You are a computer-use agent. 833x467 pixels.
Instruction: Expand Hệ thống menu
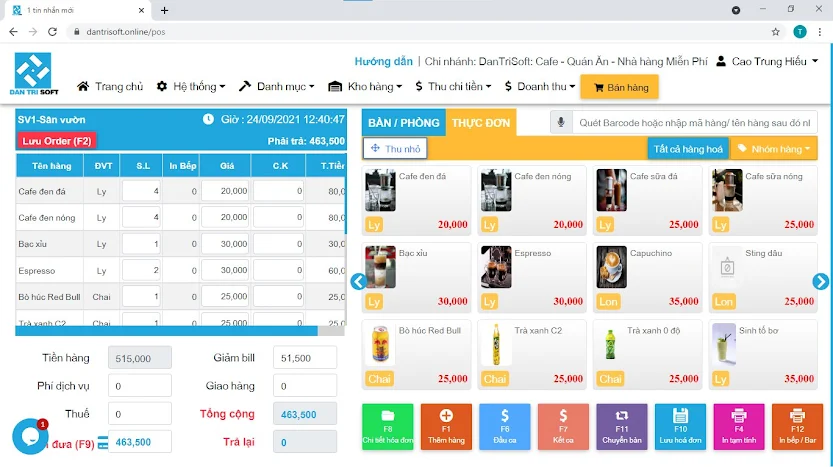pos(191,86)
